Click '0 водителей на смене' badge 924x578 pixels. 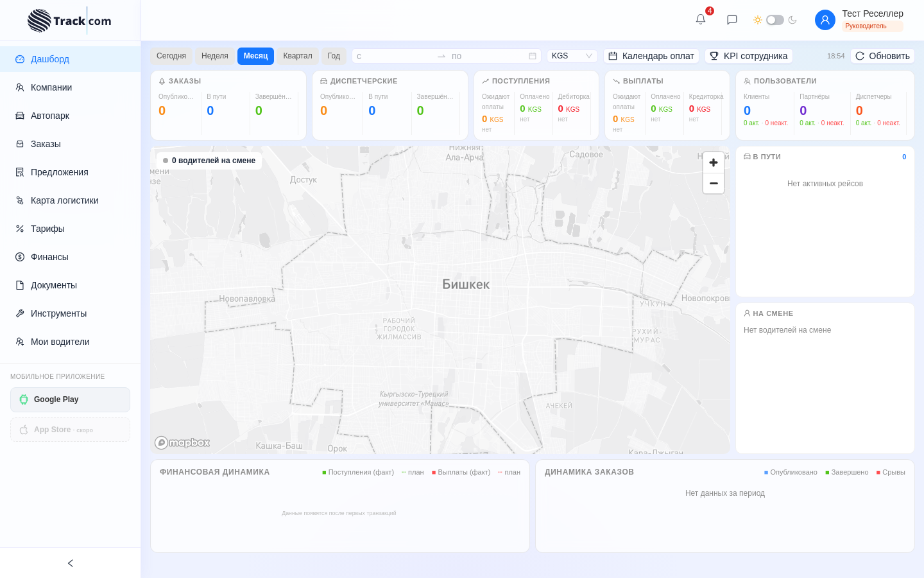(x=209, y=161)
